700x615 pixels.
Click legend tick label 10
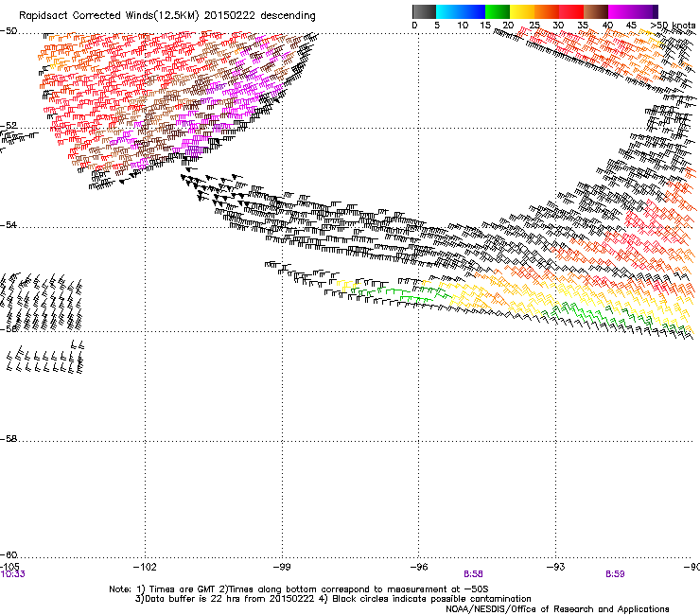pos(463,26)
